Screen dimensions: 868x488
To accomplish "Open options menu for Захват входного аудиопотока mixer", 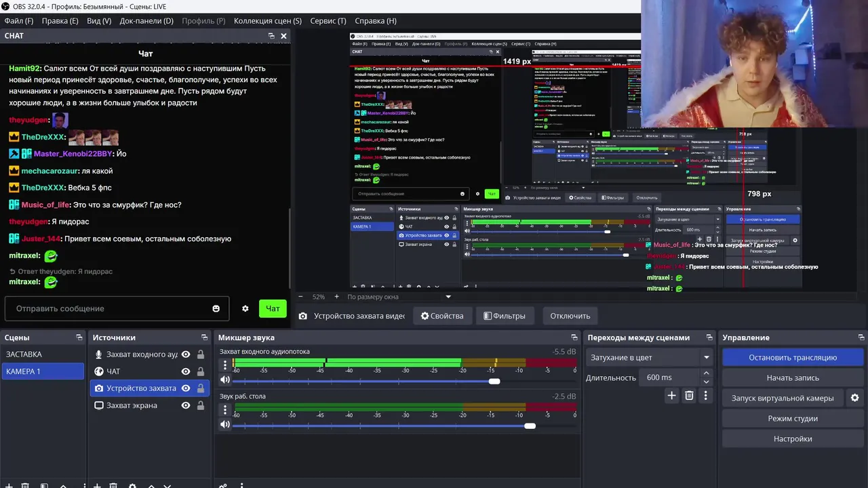I will pyautogui.click(x=225, y=365).
